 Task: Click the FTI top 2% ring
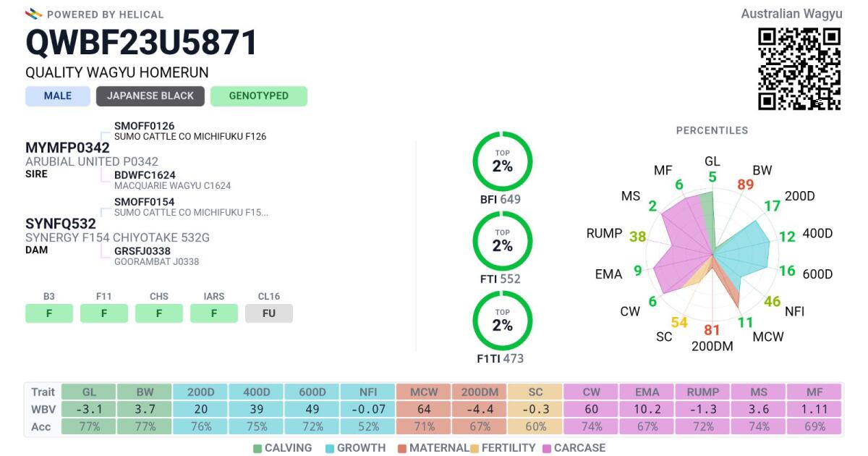coord(502,241)
